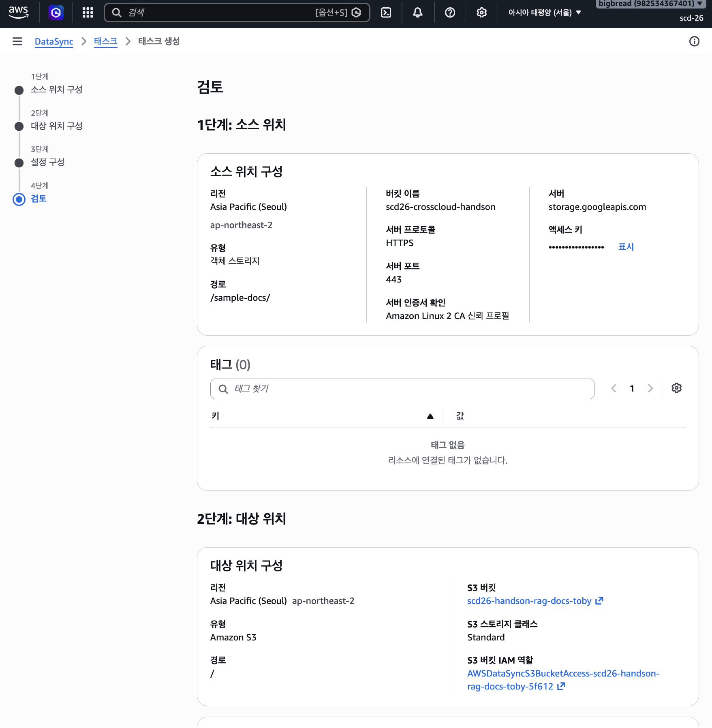Show the hidden access key via 표시

pos(626,247)
